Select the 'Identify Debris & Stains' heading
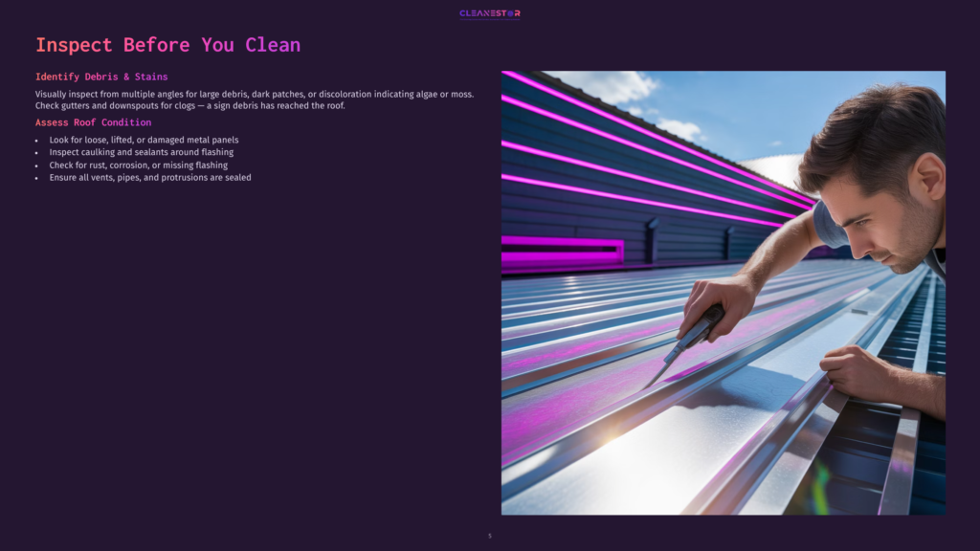The image size is (980, 551). [101, 77]
